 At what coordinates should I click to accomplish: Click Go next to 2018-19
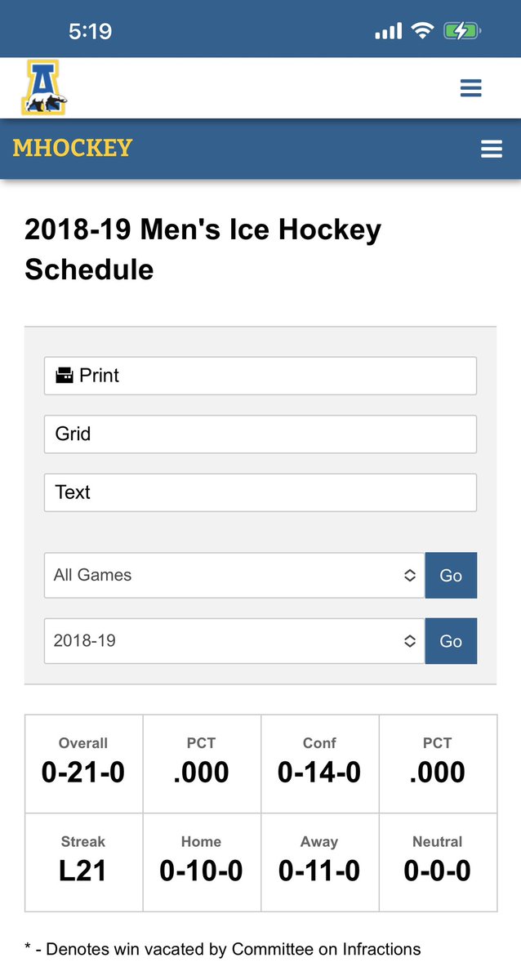coord(451,641)
